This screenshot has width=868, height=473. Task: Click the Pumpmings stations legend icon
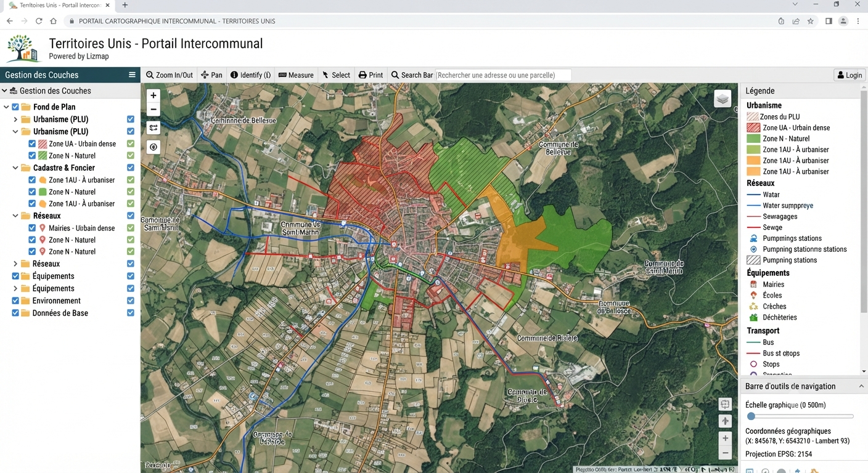[x=753, y=238]
